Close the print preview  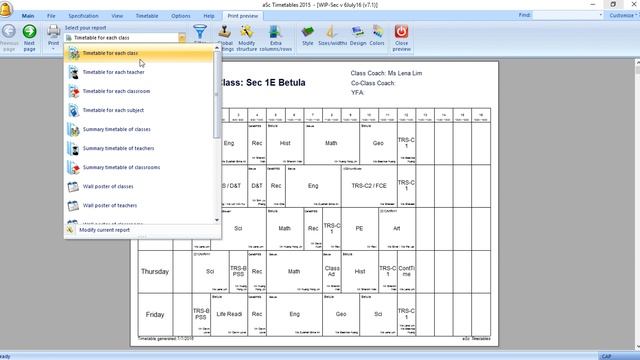[402, 38]
